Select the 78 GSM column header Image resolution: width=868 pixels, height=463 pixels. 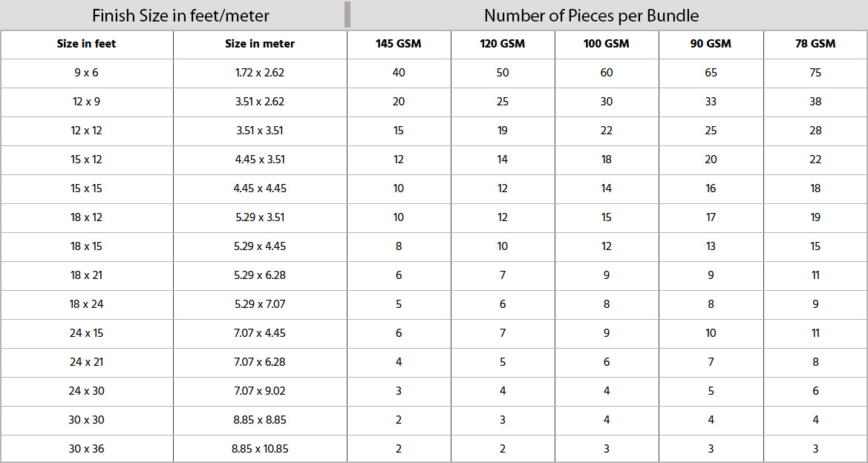(815, 45)
